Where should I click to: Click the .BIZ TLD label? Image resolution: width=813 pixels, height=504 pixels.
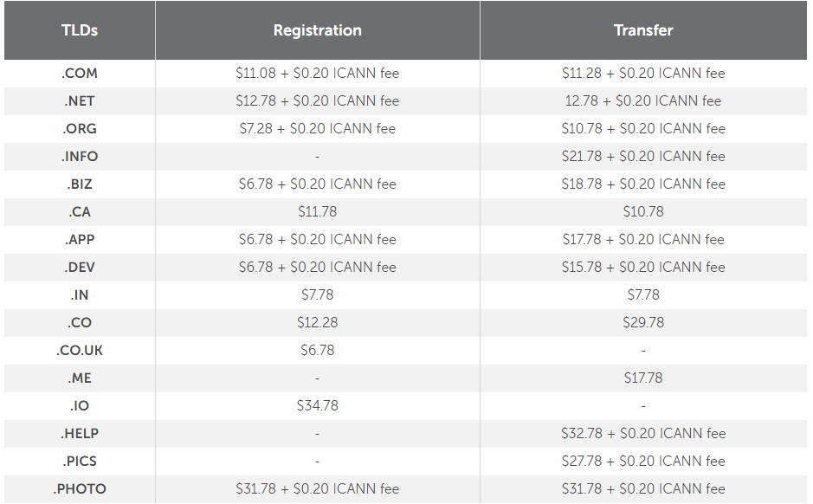[80, 184]
